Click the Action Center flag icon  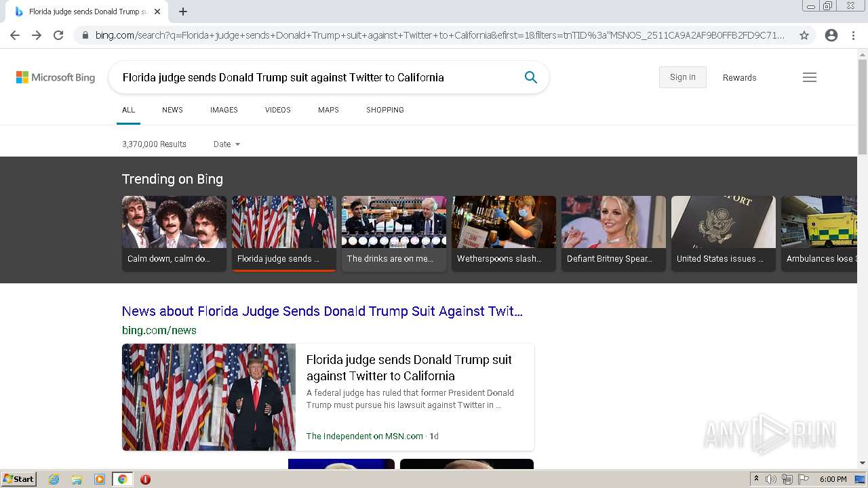click(804, 479)
